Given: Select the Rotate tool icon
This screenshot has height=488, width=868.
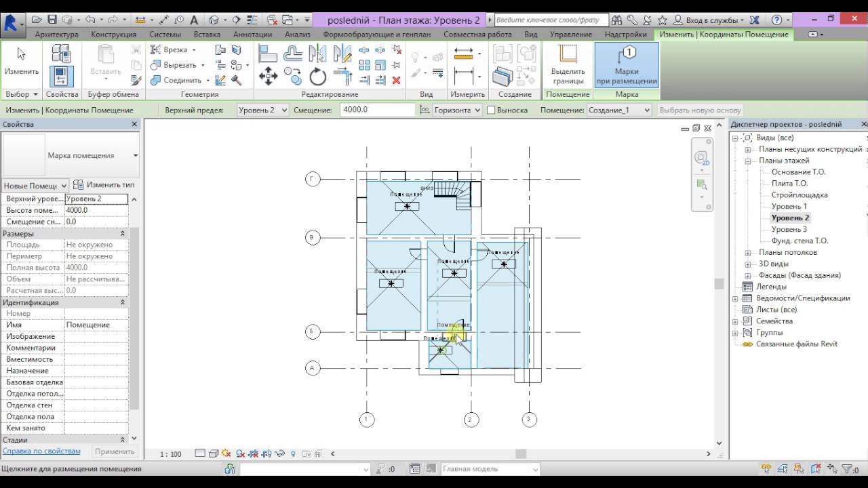Looking at the screenshot, I should pyautogui.click(x=318, y=77).
